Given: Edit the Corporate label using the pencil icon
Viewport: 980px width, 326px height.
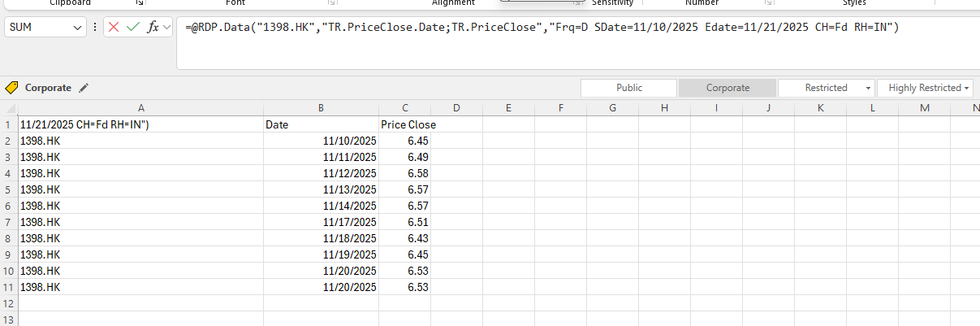Looking at the screenshot, I should click(84, 88).
